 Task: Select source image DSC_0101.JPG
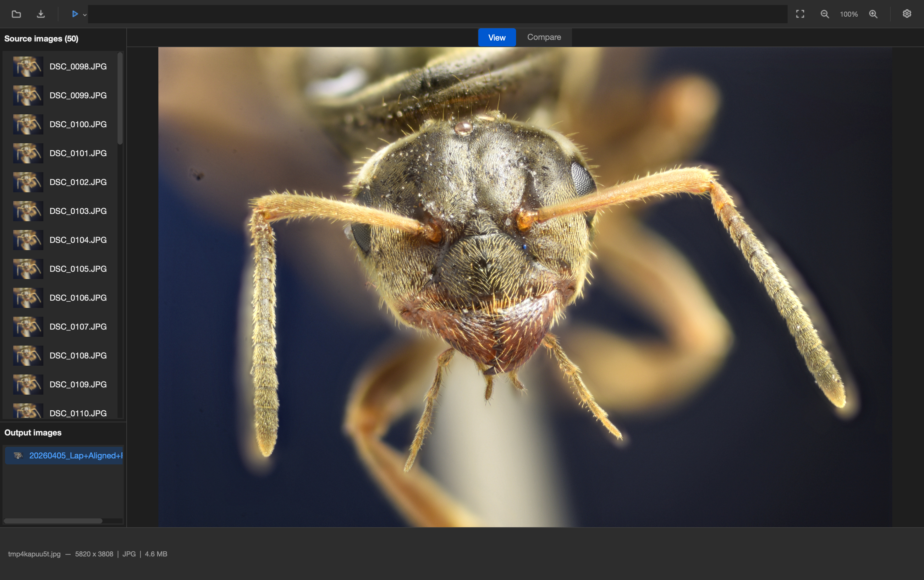[x=60, y=153]
